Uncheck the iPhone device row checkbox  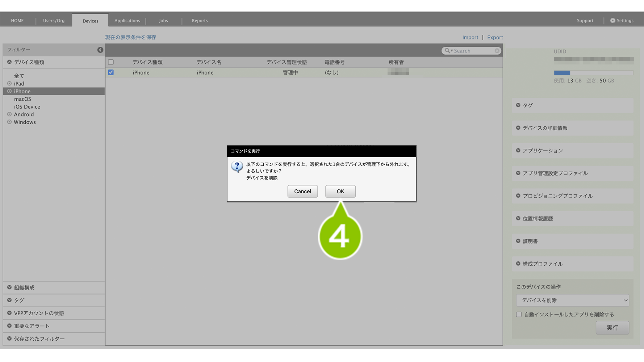pyautogui.click(x=111, y=72)
